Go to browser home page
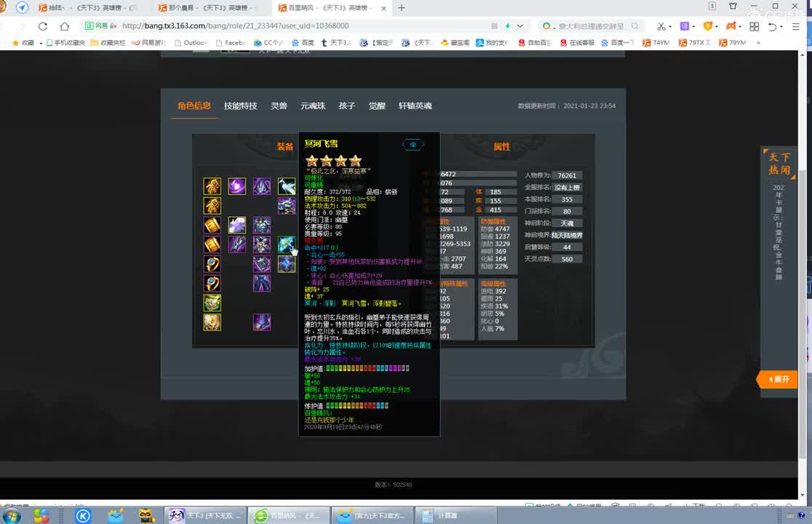Screen dimensions: 812x524 [64, 26]
